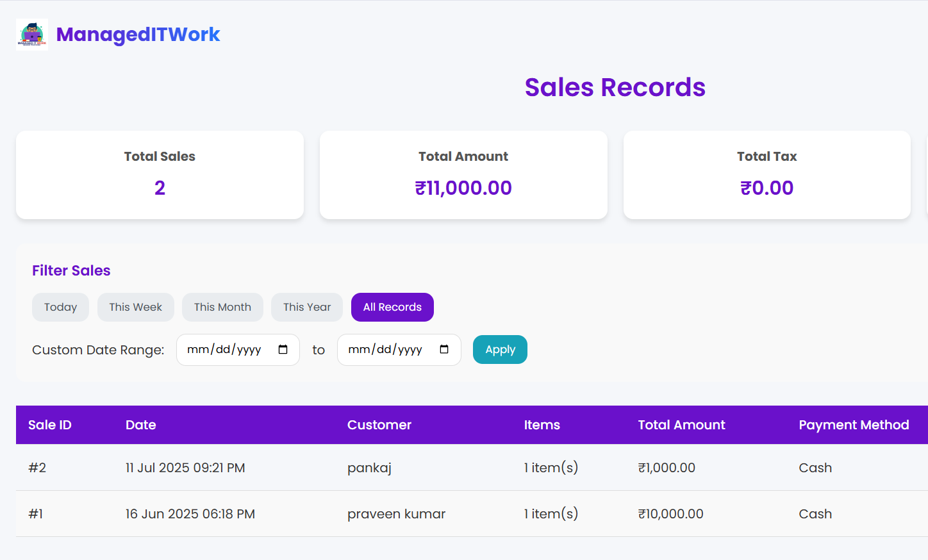The height and width of the screenshot is (560, 928).
Task: Open the end date calendar picker icon
Action: (444, 350)
